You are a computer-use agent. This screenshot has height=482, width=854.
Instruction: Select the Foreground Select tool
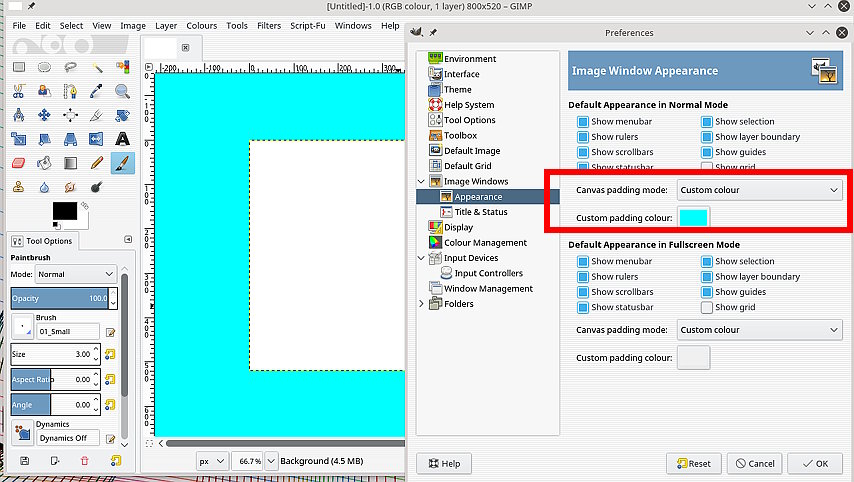click(x=44, y=91)
